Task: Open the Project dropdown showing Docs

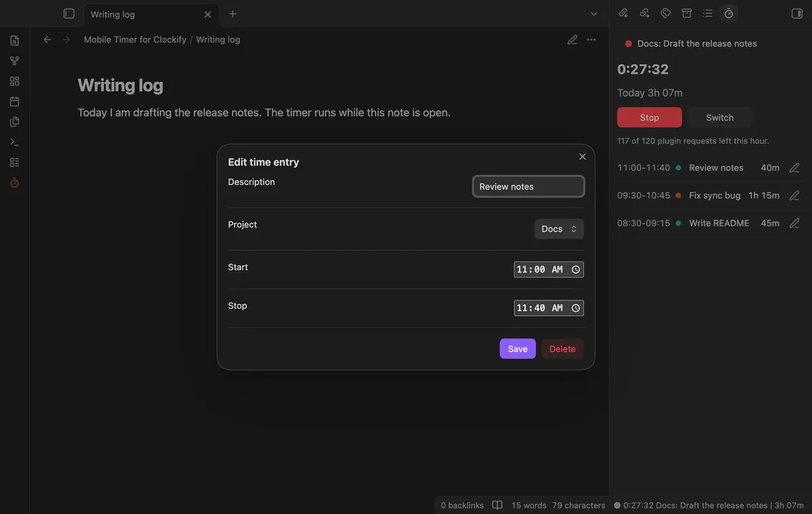Action: click(559, 229)
